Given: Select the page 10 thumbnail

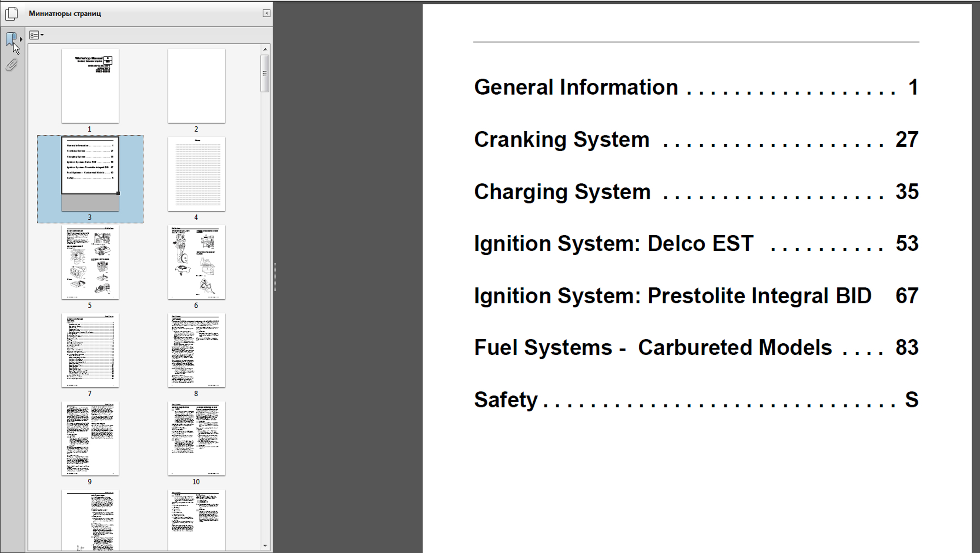Looking at the screenshot, I should pyautogui.click(x=196, y=438).
